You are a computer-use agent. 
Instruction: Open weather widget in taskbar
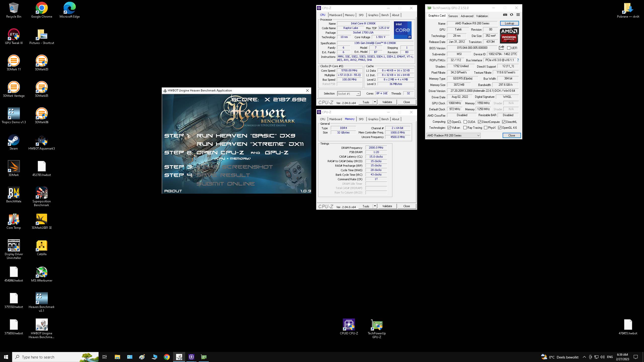coord(560,357)
